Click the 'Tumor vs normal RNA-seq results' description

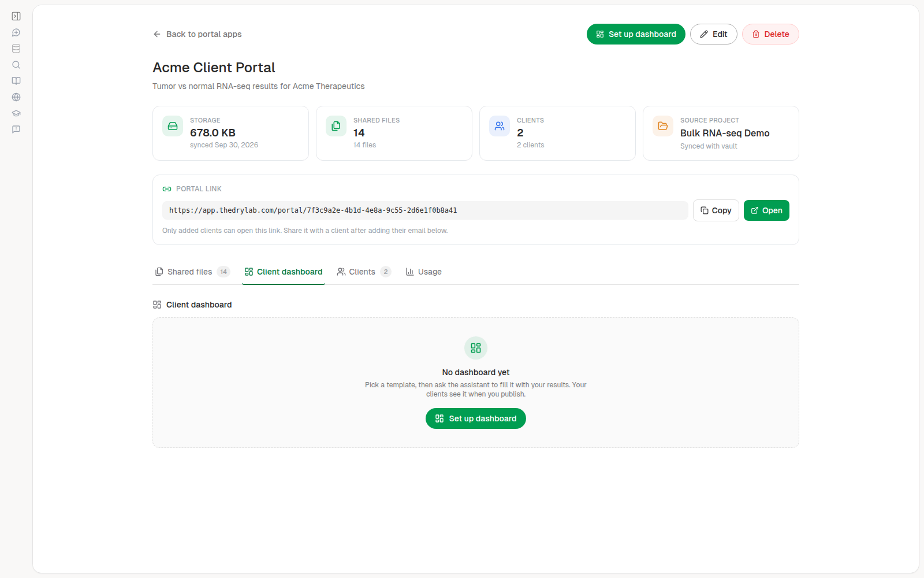point(259,86)
